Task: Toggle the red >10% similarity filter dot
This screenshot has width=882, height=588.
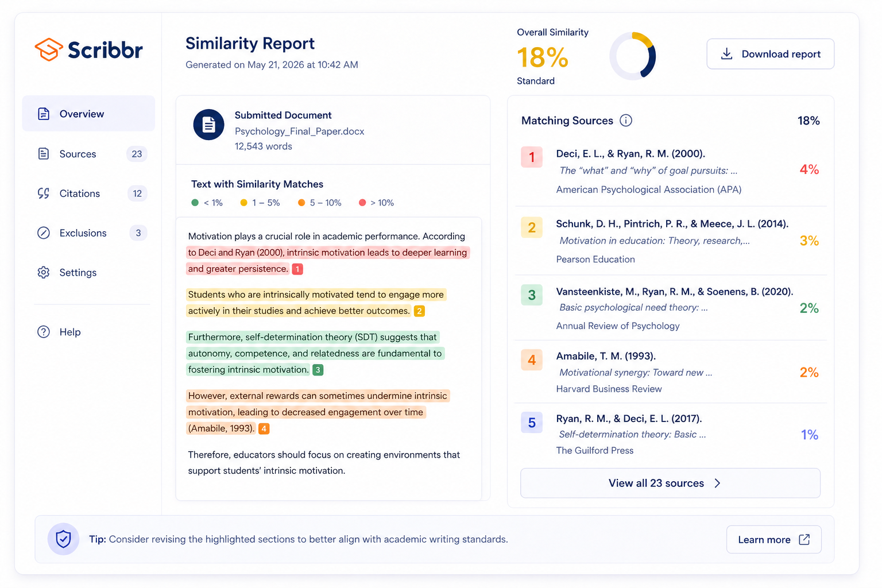Action: pyautogui.click(x=362, y=202)
